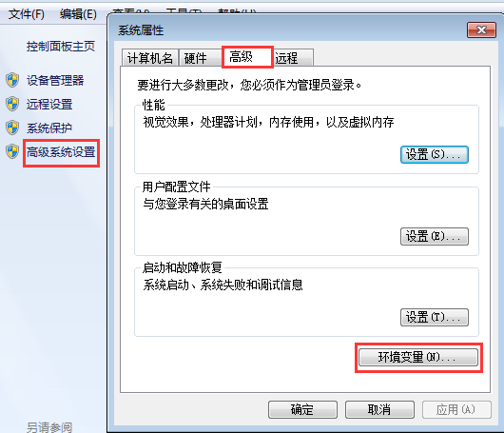Open the 文件(F) menu
This screenshot has width=504, height=433.
coord(27,14)
